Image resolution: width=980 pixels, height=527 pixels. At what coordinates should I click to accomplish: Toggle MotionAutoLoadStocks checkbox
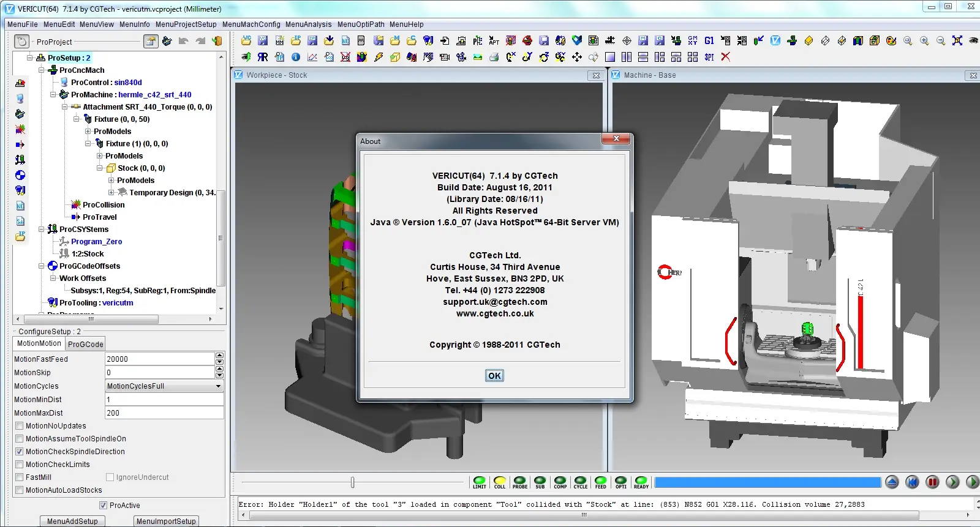click(x=20, y=490)
